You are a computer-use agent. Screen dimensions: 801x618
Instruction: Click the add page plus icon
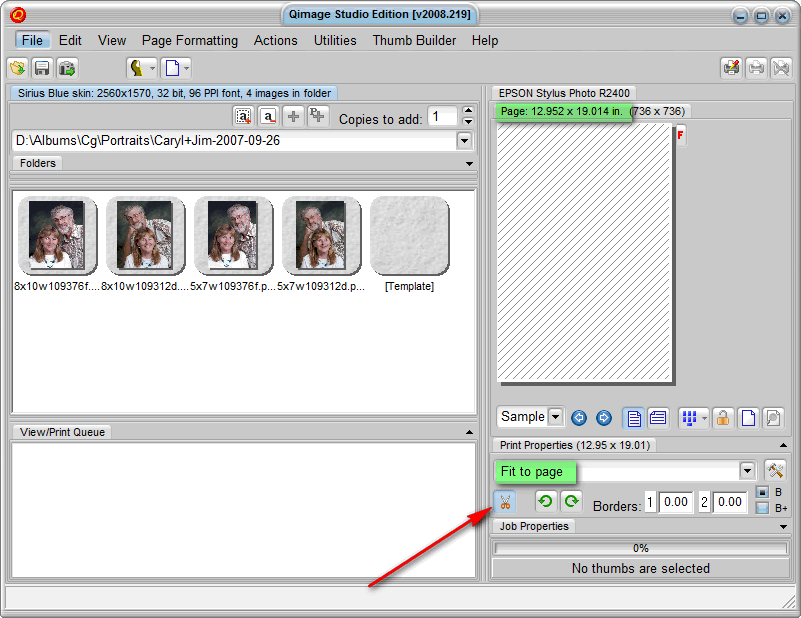click(318, 116)
